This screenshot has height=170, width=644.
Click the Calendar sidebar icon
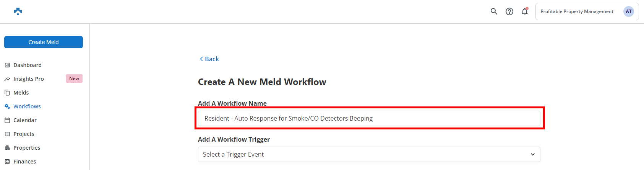point(7,120)
